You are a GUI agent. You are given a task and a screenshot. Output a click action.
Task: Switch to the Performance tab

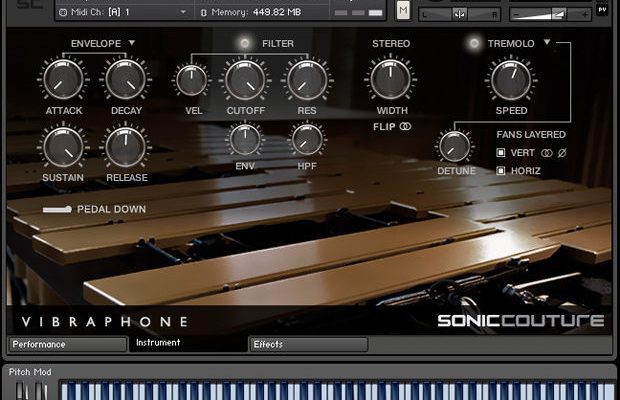pyautogui.click(x=66, y=344)
